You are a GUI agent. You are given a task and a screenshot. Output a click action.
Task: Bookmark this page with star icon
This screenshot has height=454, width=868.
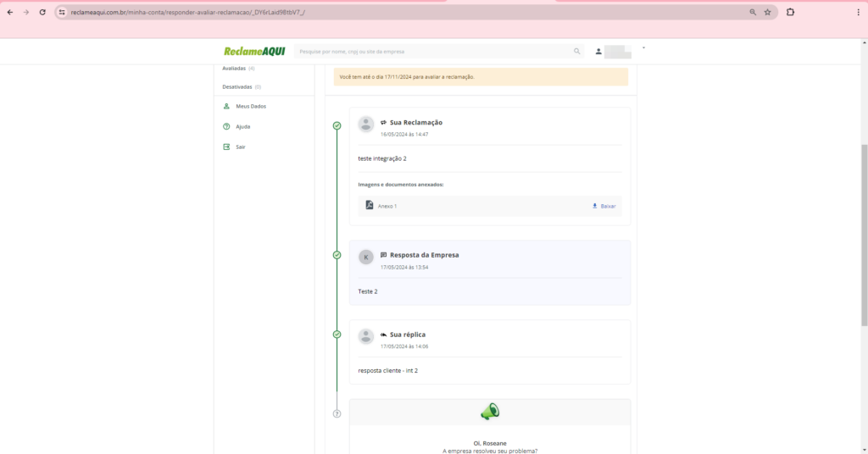pyautogui.click(x=767, y=12)
